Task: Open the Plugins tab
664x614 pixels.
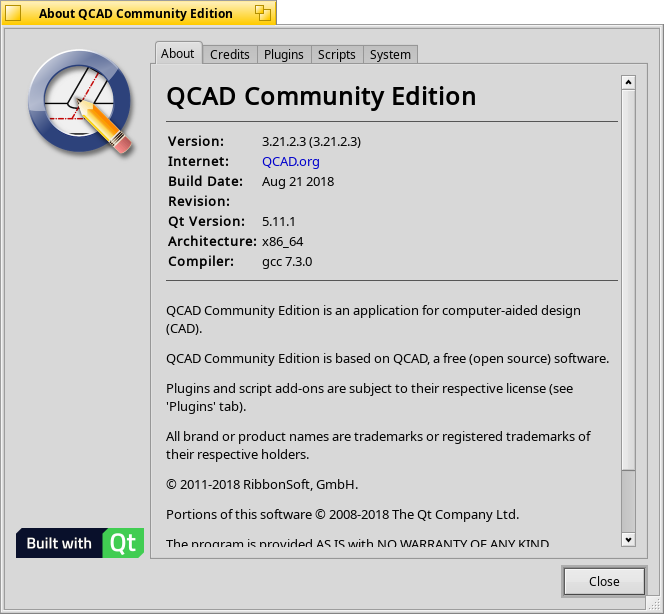Action: (x=284, y=55)
